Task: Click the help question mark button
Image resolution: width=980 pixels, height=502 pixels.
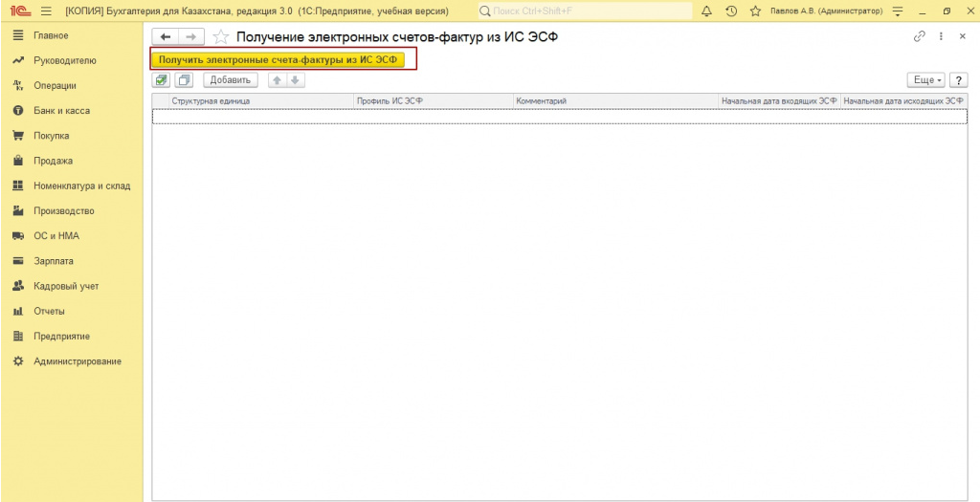Action: 958,80
